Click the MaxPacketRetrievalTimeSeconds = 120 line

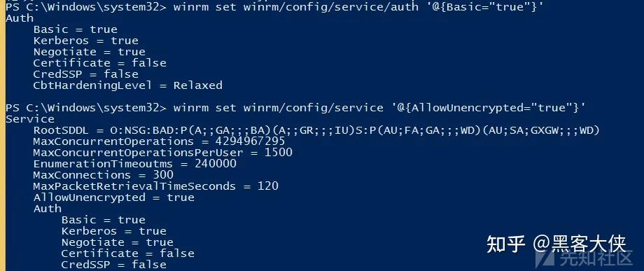click(x=155, y=186)
